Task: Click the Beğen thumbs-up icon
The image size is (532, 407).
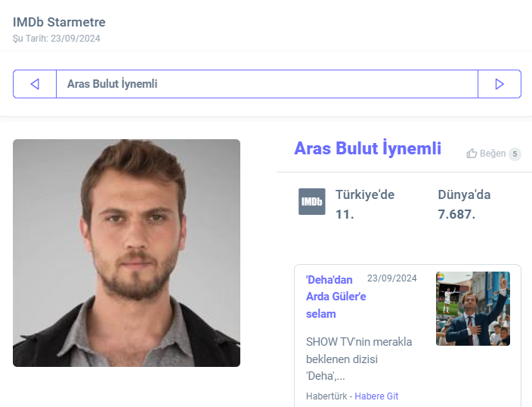Action: click(472, 154)
